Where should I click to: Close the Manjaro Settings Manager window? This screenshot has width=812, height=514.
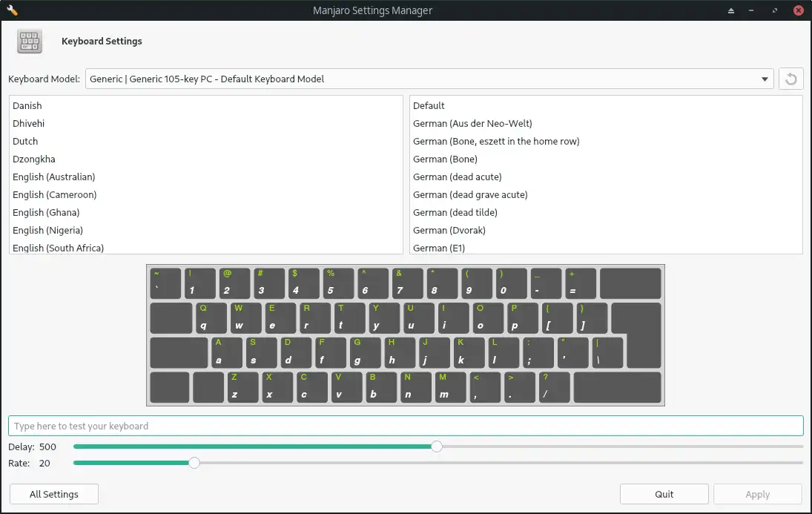pyautogui.click(x=799, y=10)
